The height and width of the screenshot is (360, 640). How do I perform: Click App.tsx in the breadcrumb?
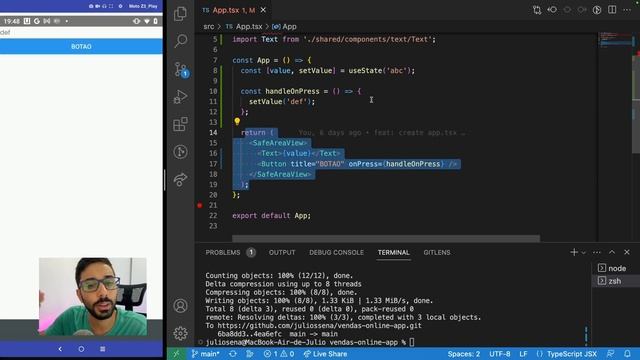point(249,27)
